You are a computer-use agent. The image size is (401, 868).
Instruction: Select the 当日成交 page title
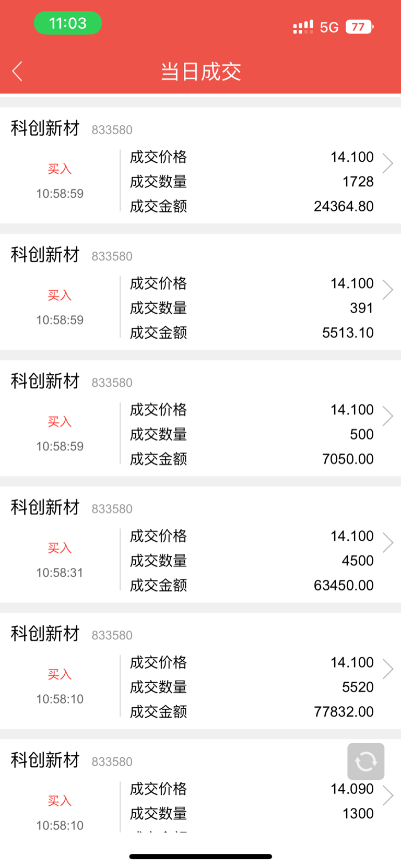[x=200, y=72]
